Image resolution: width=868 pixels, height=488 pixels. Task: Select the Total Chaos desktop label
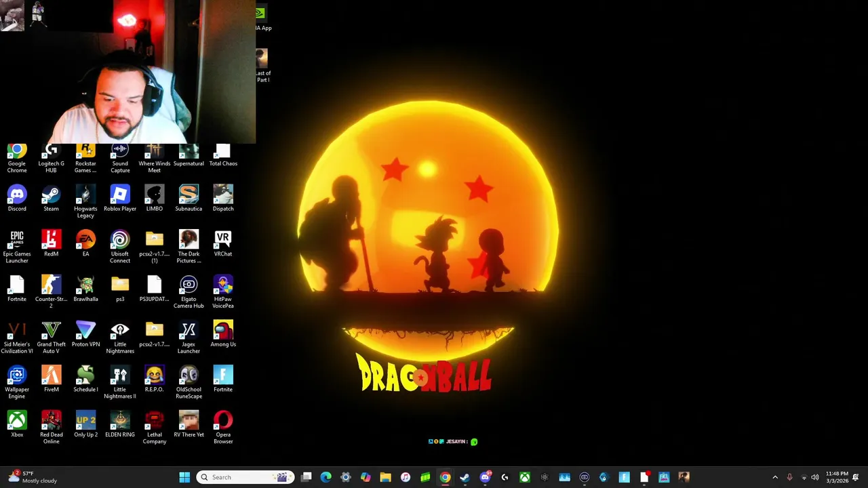(223, 163)
